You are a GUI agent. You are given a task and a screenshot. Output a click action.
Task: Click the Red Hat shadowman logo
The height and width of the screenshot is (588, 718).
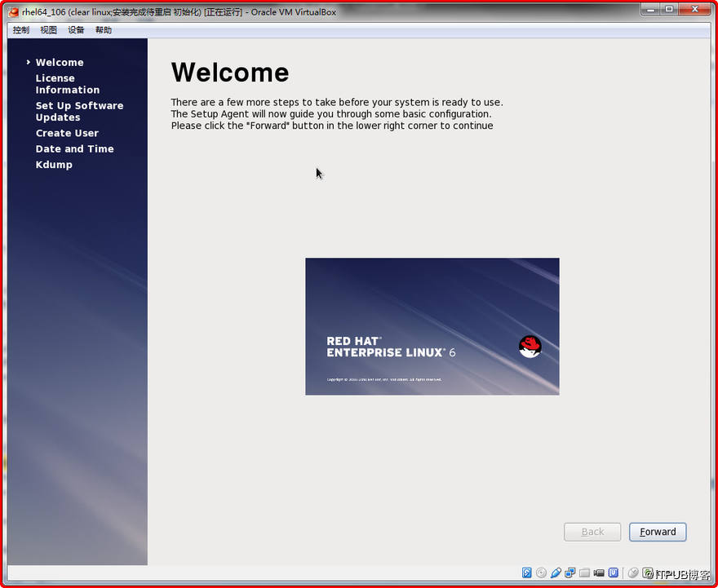530,347
